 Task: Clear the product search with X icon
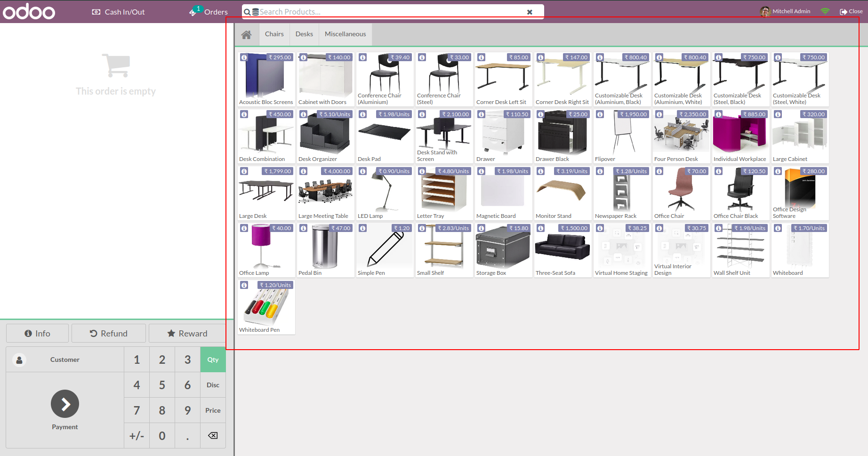(x=530, y=12)
